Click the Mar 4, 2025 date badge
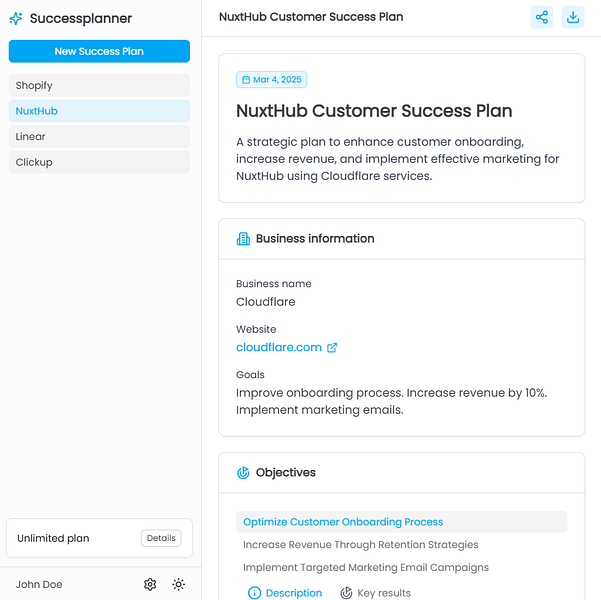 coord(271,79)
